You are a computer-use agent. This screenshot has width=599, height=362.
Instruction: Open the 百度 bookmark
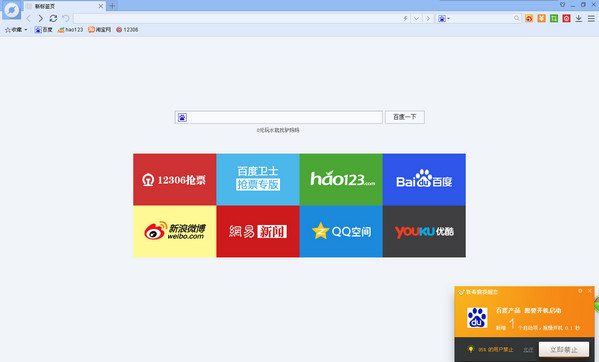coord(43,29)
